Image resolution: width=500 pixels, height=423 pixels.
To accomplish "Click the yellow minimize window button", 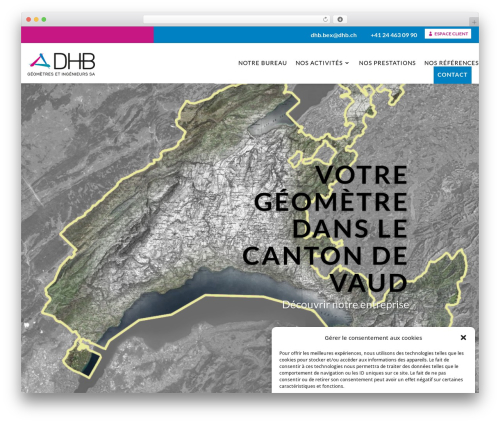I will (36, 20).
